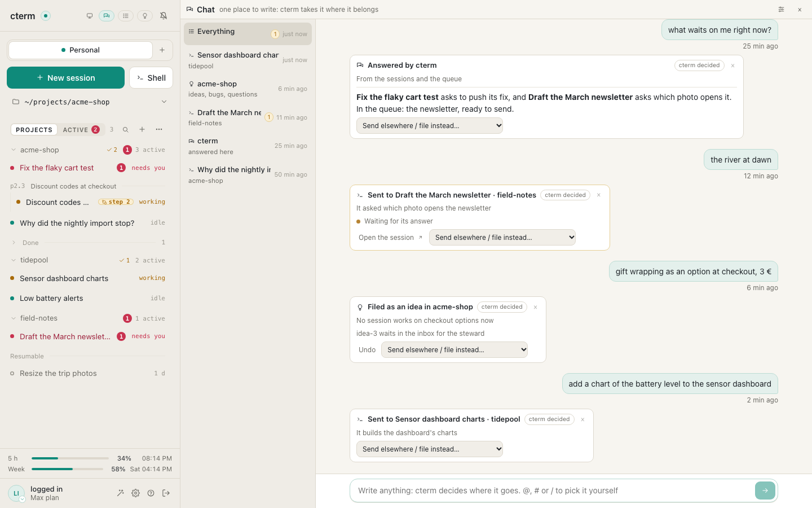Click the plus icon next to Personal
Image resolution: width=812 pixels, height=508 pixels.
[x=162, y=50]
